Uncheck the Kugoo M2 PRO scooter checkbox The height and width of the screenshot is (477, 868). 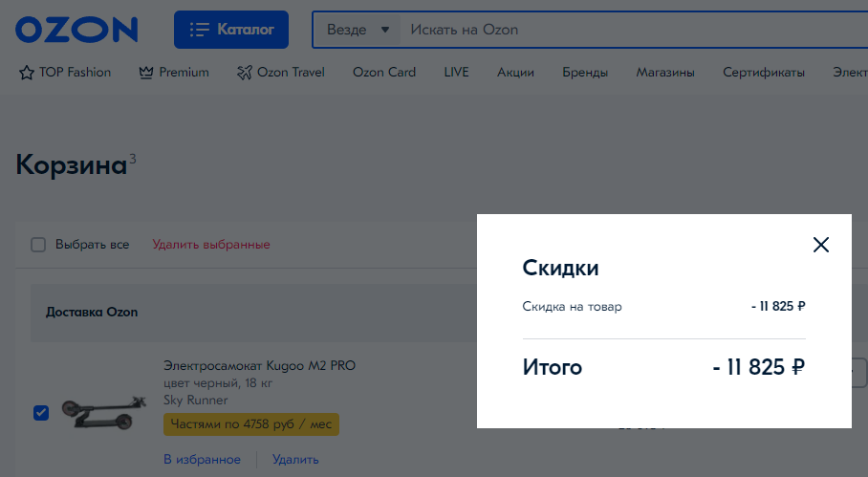click(41, 413)
